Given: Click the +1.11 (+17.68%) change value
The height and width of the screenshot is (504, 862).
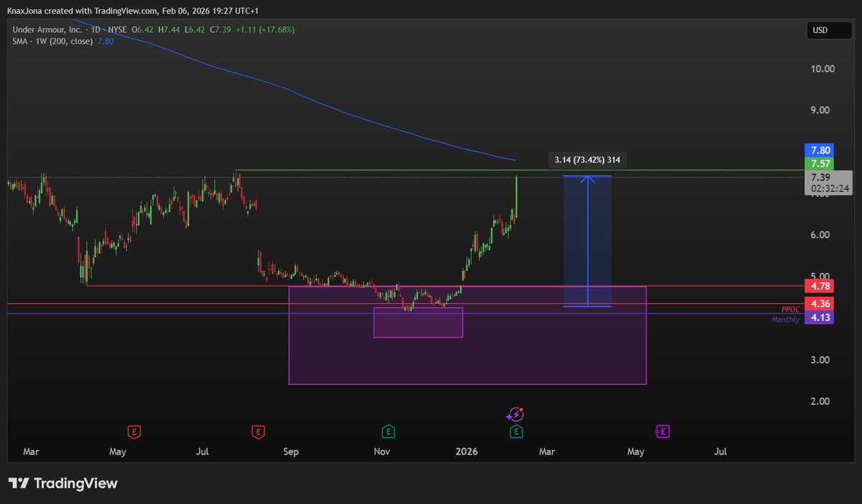Looking at the screenshot, I should pyautogui.click(x=264, y=29).
